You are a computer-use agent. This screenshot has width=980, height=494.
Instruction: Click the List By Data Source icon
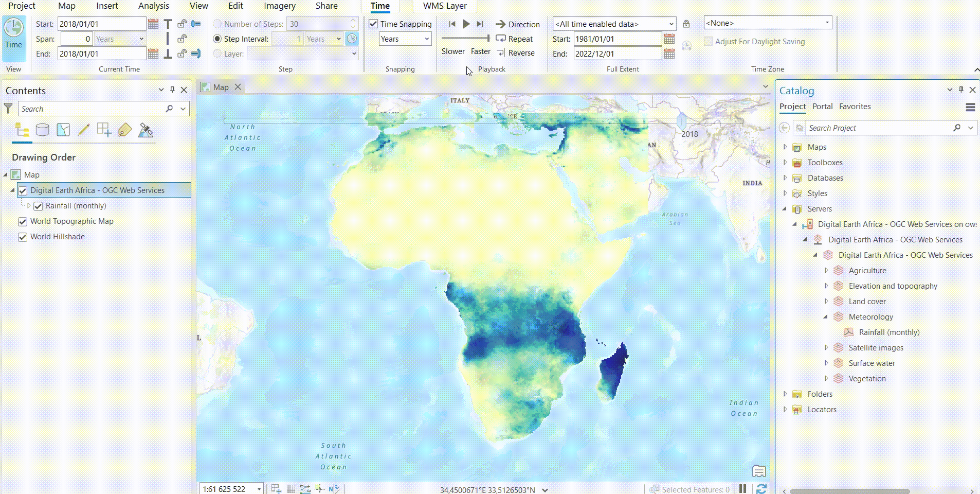42,130
